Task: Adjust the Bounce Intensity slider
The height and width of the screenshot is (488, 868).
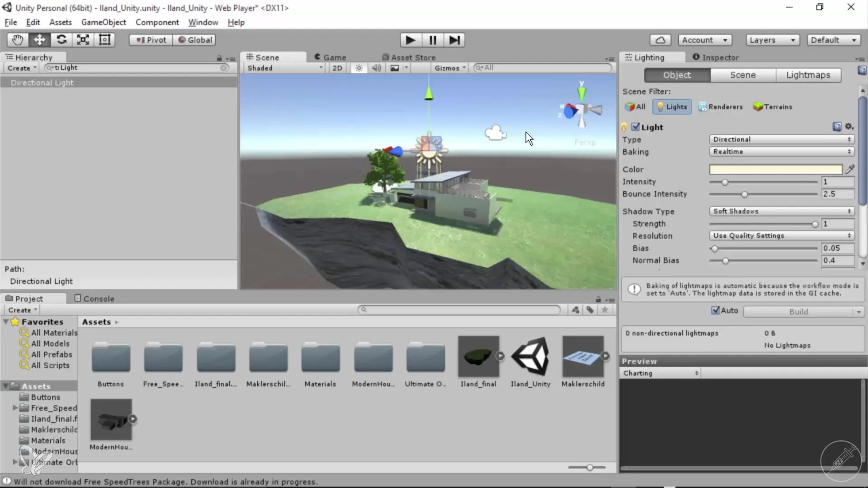Action: click(764, 194)
